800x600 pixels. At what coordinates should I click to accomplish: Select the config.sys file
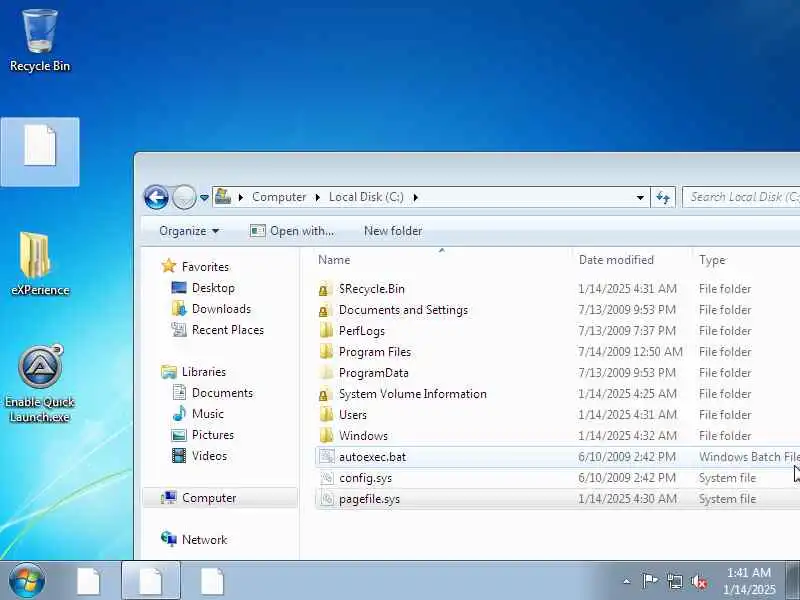pyautogui.click(x=558, y=478)
